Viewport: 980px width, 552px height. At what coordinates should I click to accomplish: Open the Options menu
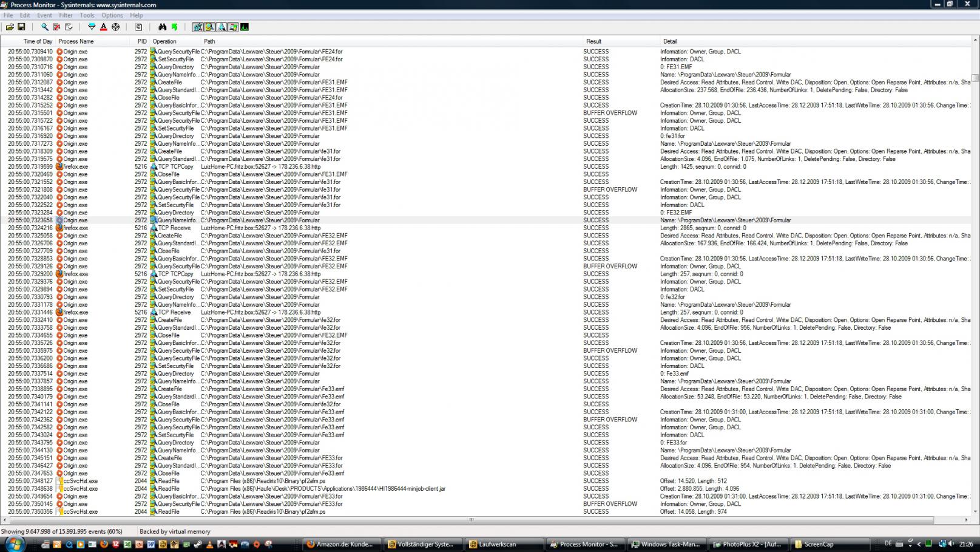[x=112, y=15]
